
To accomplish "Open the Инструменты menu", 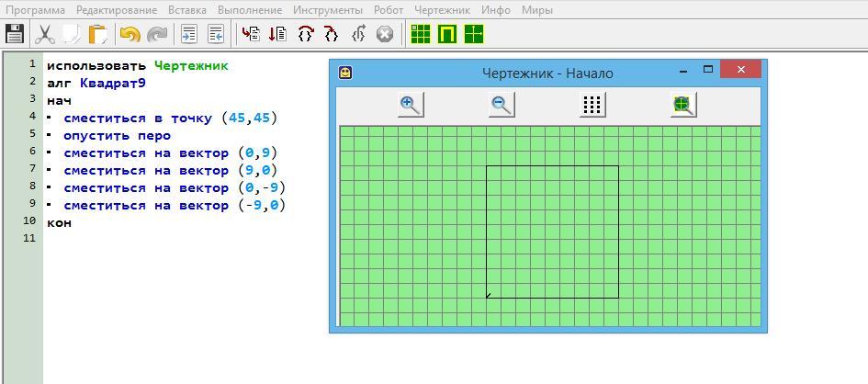I will [328, 10].
